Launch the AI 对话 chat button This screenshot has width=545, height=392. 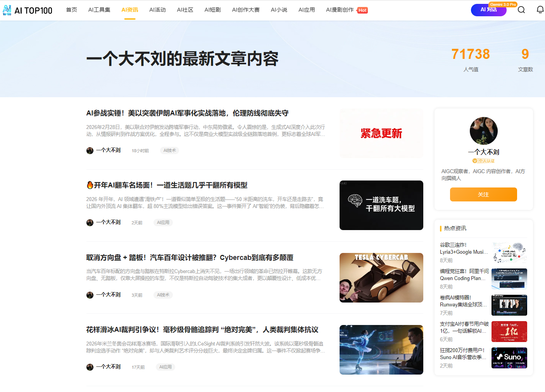click(488, 10)
